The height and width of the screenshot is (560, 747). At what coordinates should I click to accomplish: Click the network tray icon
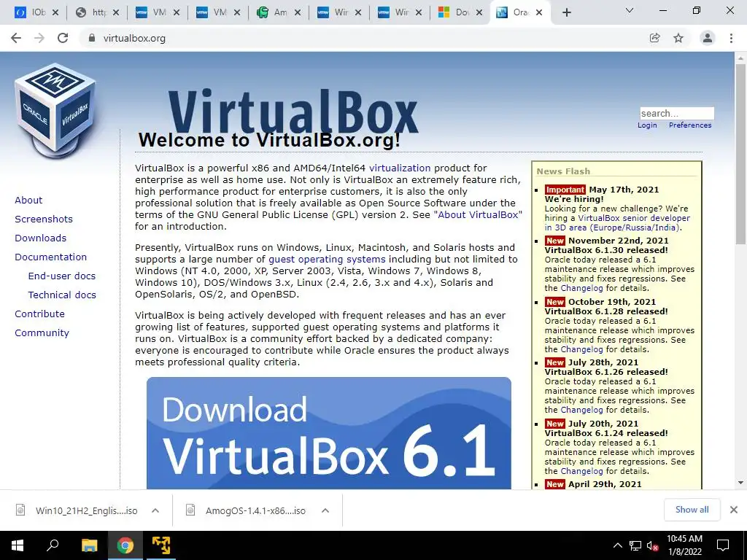click(x=635, y=545)
